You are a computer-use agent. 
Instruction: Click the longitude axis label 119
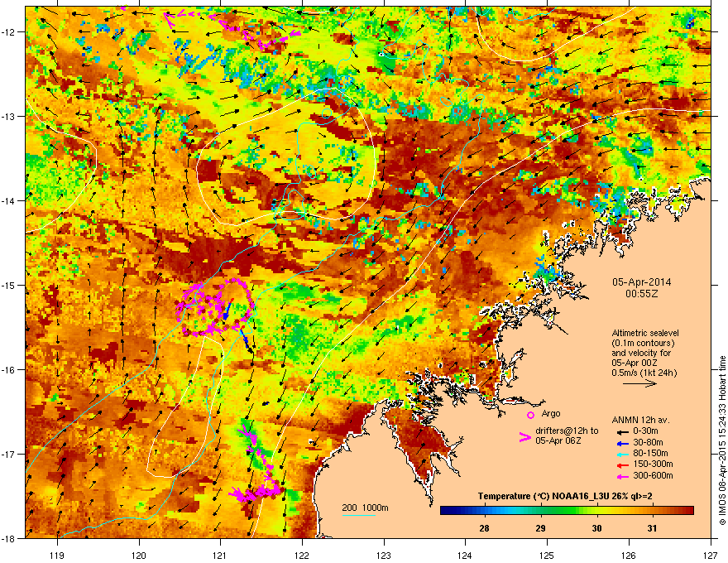click(57, 555)
